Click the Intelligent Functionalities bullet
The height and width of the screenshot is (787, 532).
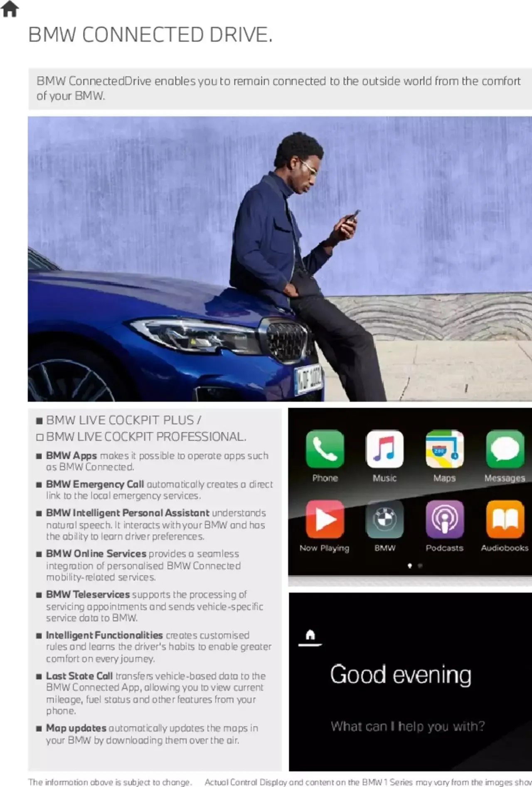(158, 647)
